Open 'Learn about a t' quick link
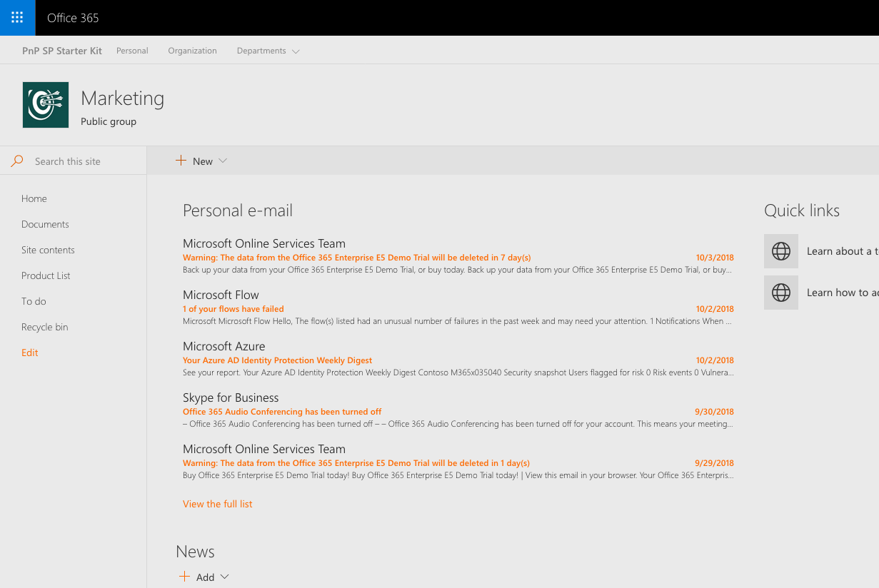The height and width of the screenshot is (588, 879). click(843, 251)
